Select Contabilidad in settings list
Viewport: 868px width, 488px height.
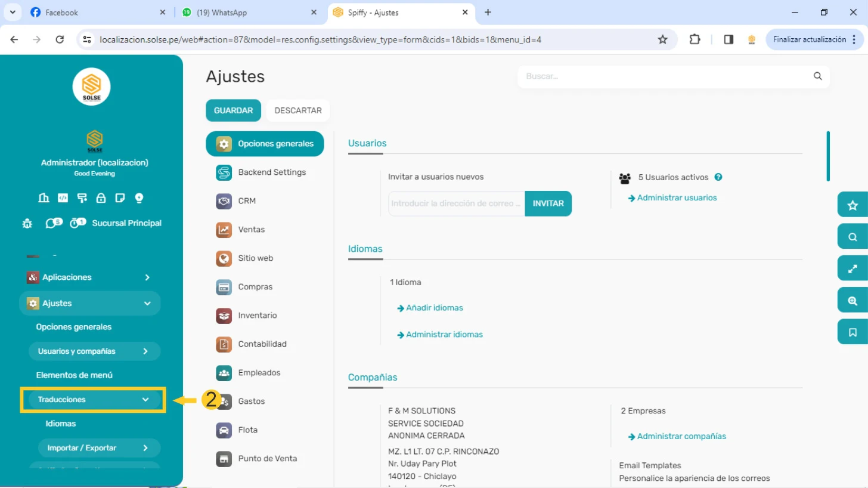pyautogui.click(x=262, y=344)
